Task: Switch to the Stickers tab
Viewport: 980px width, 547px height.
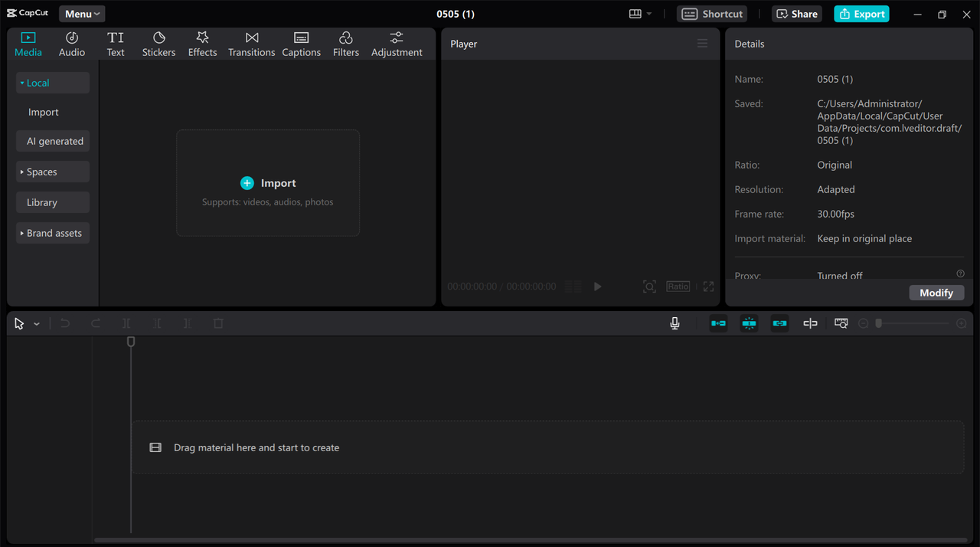Action: (158, 44)
